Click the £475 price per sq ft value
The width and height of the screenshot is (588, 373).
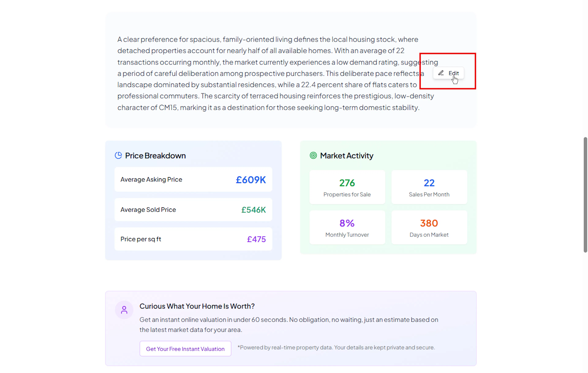(x=256, y=239)
